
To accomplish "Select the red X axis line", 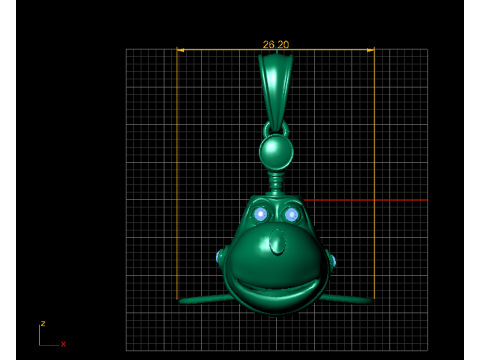I will (365, 200).
